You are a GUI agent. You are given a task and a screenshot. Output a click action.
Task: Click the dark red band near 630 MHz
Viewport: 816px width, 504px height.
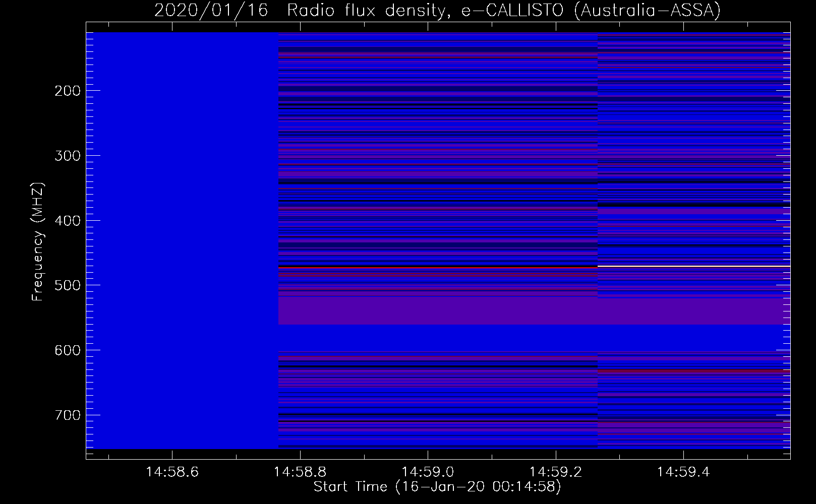[694, 371]
